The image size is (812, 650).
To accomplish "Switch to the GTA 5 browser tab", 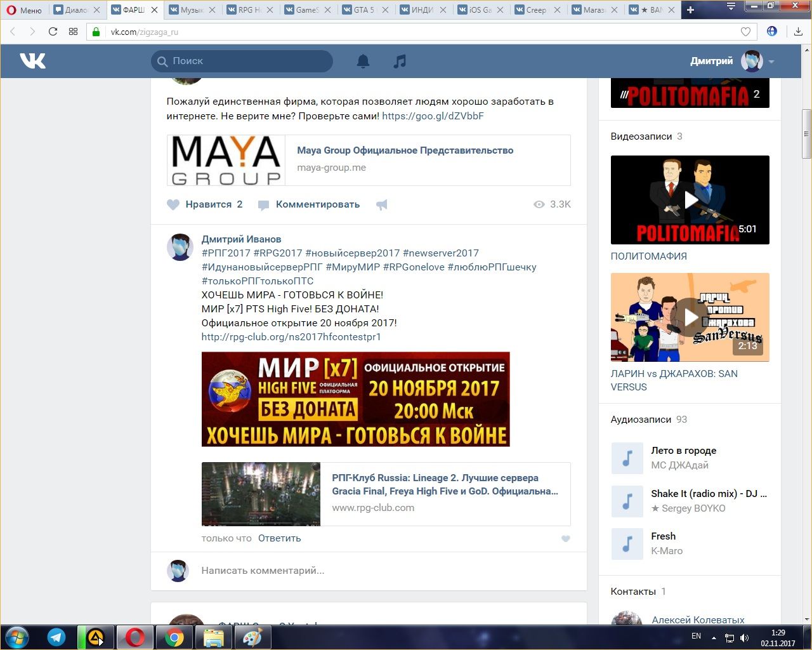I will (x=363, y=10).
